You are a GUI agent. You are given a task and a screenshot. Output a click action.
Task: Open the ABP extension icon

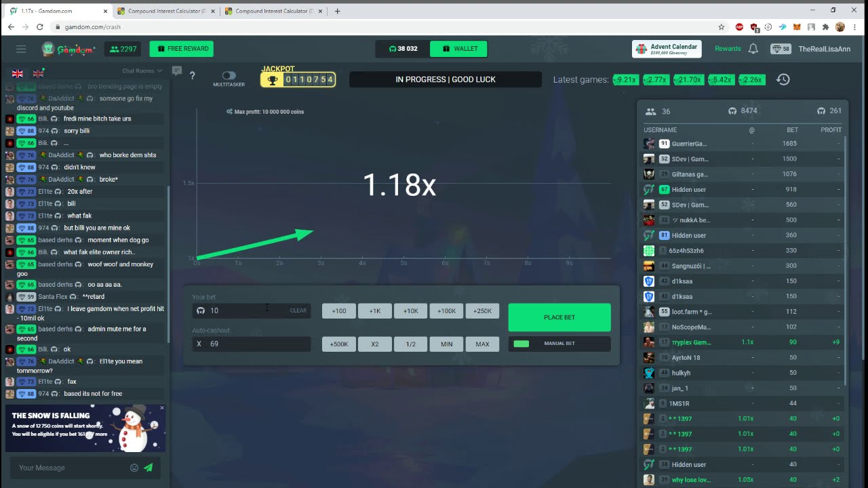pos(740,27)
